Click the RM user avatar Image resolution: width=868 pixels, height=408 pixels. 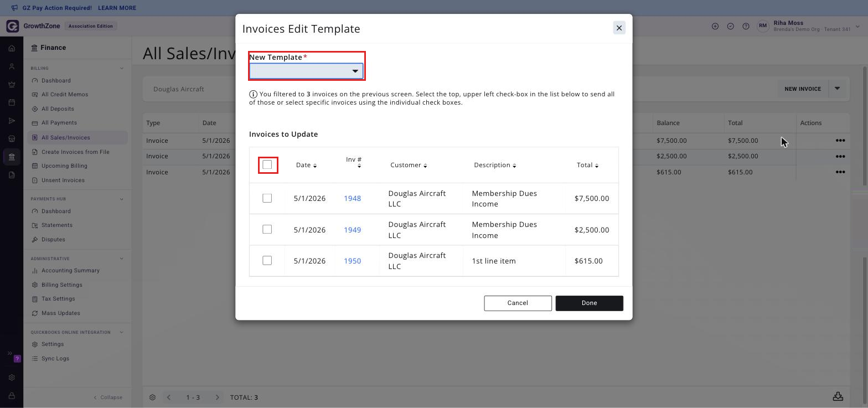(763, 26)
